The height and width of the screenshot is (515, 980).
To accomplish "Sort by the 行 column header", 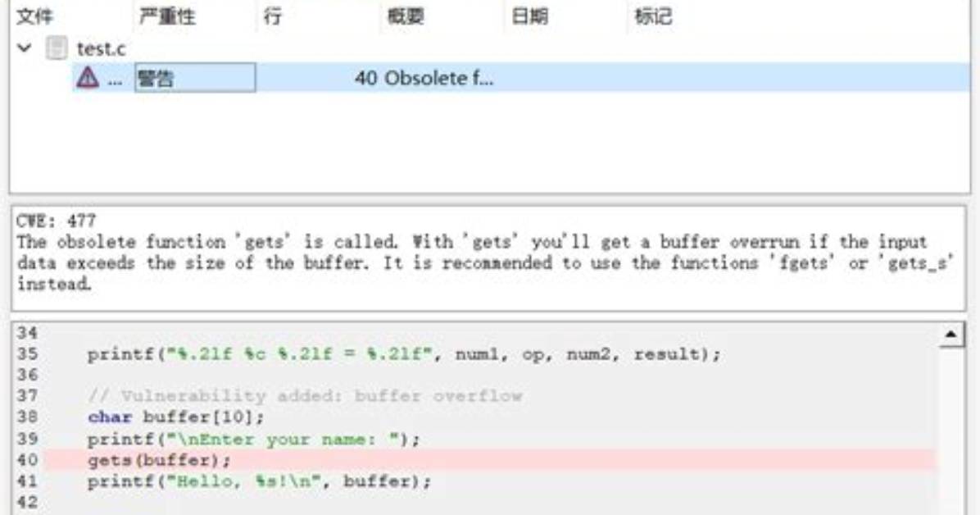I will 273,16.
